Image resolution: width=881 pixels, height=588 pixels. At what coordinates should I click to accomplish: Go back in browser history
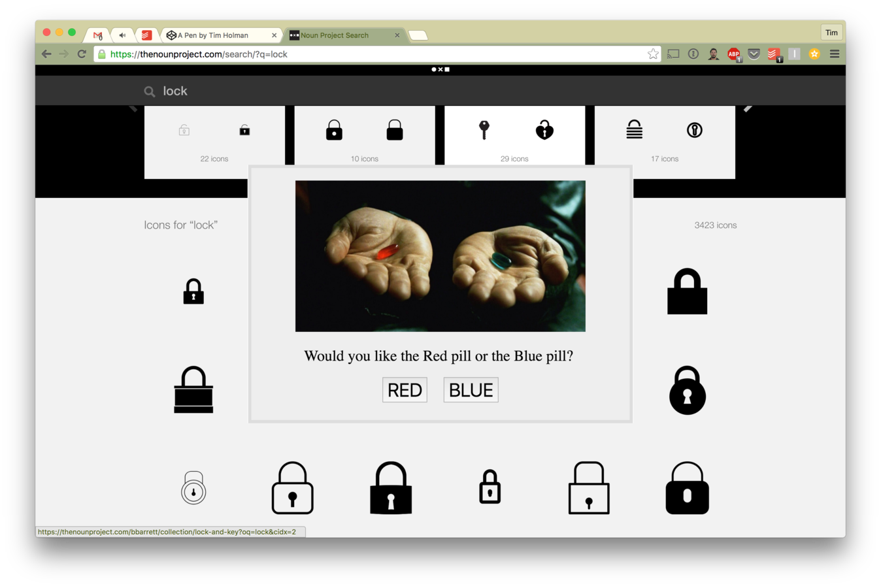tap(46, 54)
